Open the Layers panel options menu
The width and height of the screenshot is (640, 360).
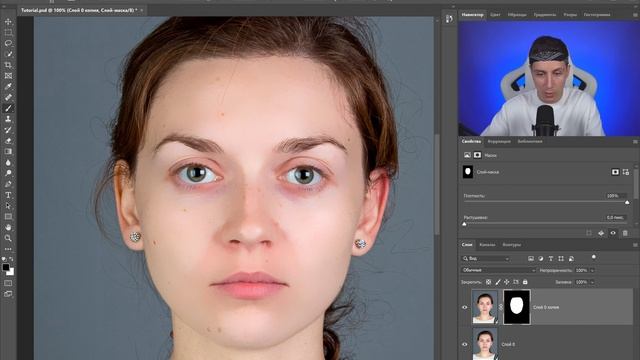(x=635, y=245)
